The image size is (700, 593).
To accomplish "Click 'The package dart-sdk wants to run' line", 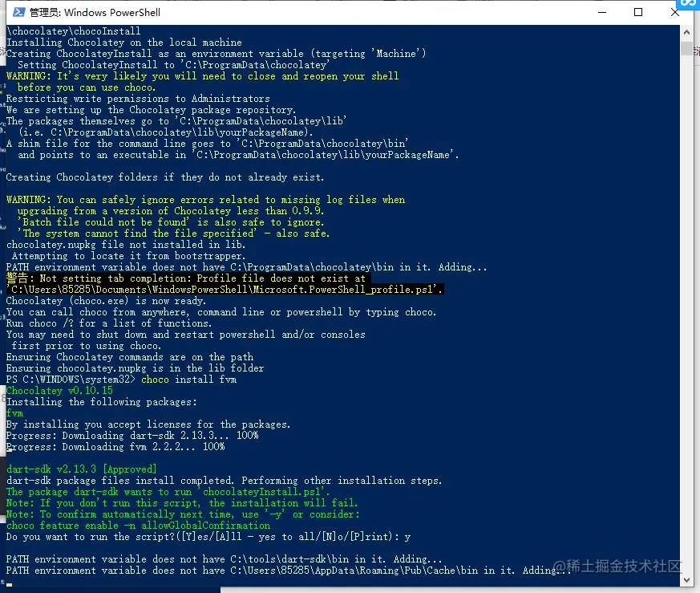I will (x=168, y=492).
